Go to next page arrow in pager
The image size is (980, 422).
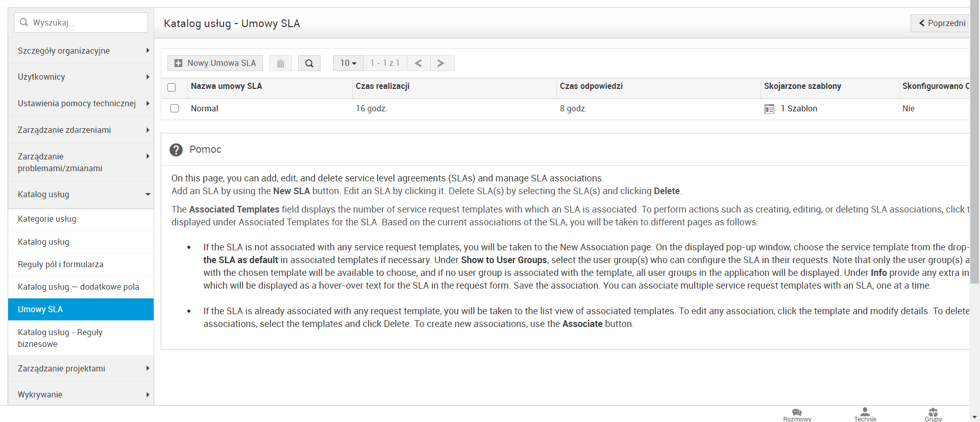[x=441, y=63]
